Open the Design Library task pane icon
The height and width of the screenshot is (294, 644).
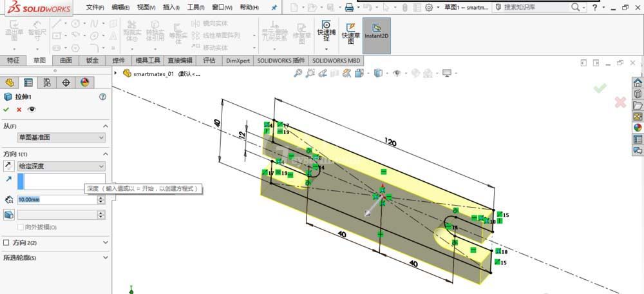point(638,93)
